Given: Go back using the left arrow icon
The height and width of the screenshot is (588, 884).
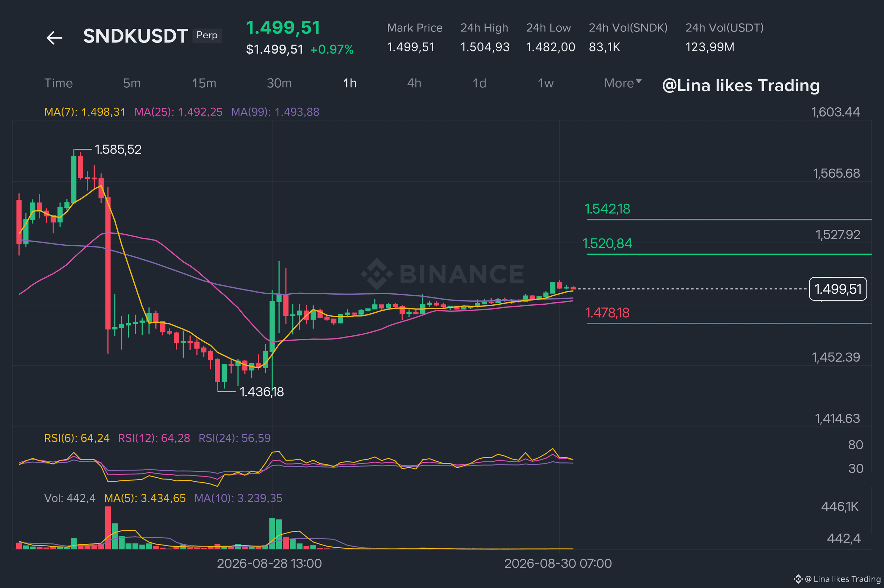Looking at the screenshot, I should [x=55, y=38].
